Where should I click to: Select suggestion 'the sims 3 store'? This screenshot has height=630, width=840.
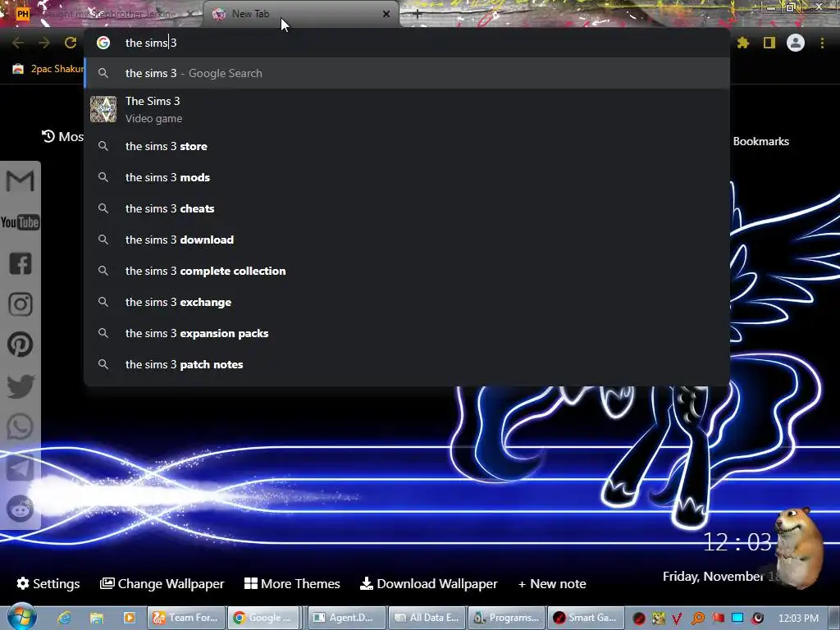pos(407,146)
